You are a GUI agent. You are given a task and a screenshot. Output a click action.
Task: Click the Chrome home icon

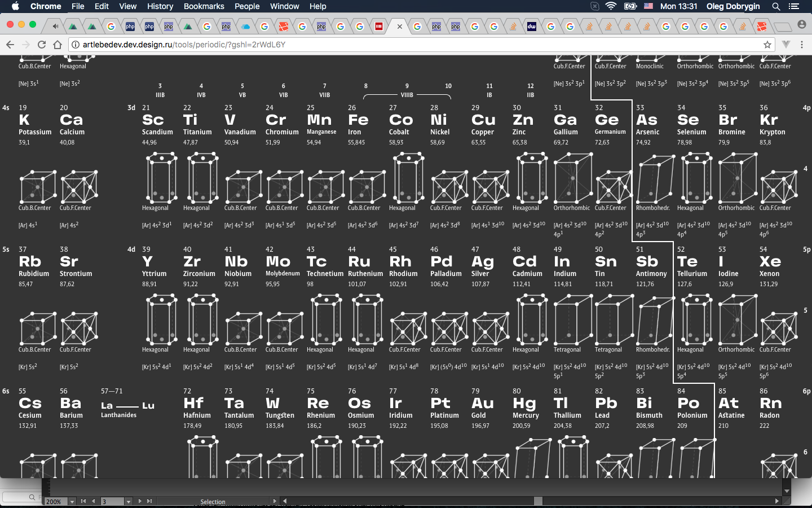(x=57, y=45)
